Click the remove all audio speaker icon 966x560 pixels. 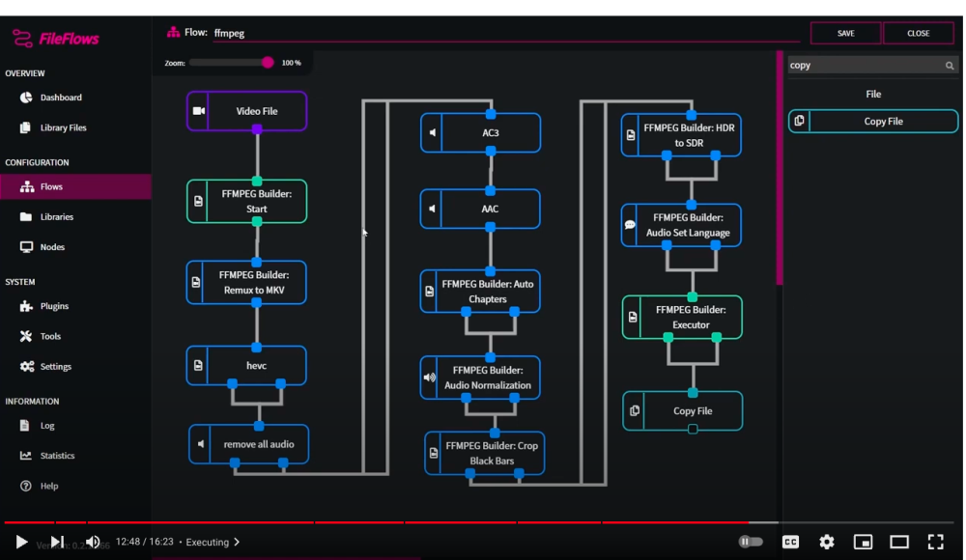click(200, 444)
